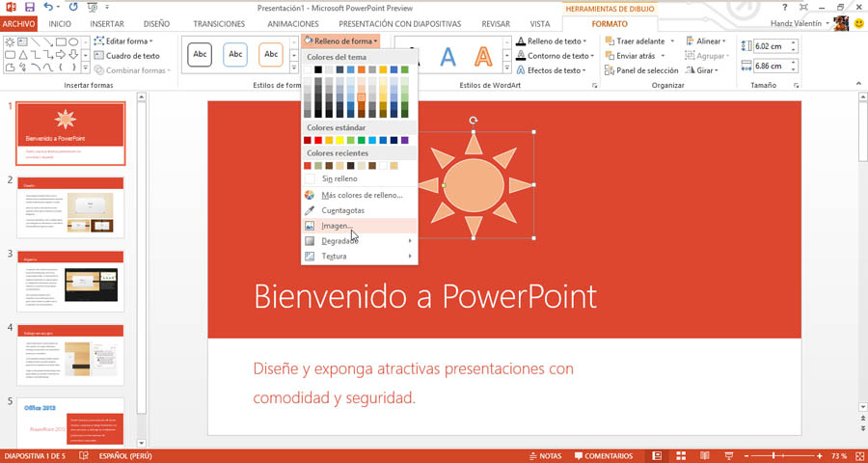Click the Cuentagotas eyedropper option
This screenshot has width=868, height=463.
coord(342,210)
